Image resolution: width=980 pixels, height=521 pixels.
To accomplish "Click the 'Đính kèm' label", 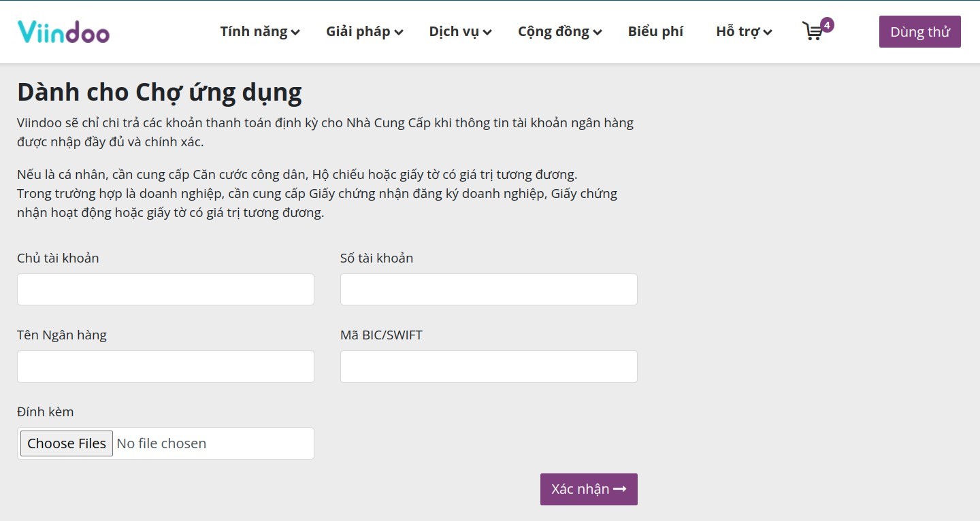I will click(x=45, y=411).
